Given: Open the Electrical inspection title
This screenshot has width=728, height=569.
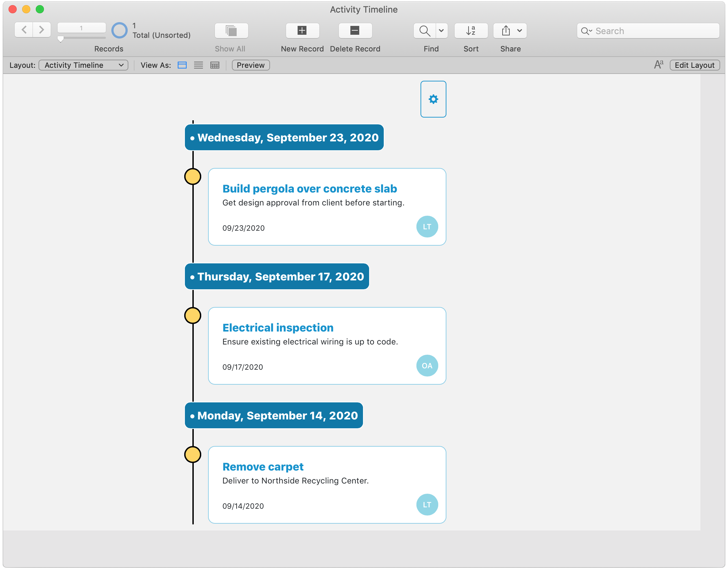Looking at the screenshot, I should click(278, 327).
